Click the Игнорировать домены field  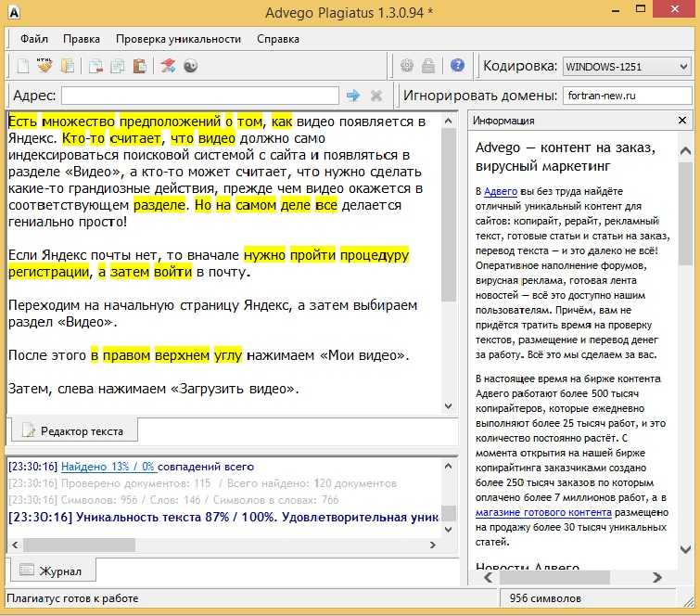point(628,96)
